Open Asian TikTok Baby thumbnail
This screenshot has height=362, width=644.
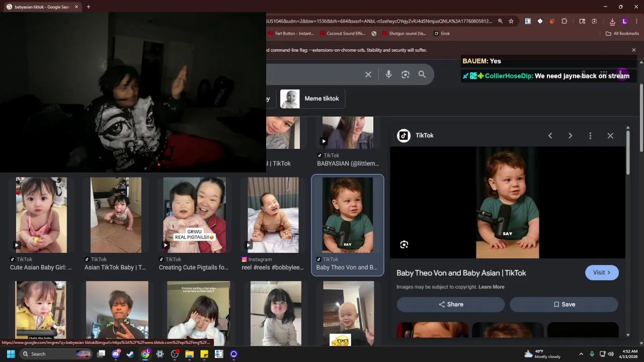click(x=116, y=215)
